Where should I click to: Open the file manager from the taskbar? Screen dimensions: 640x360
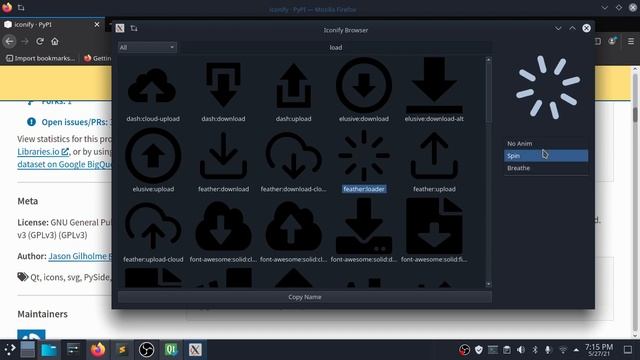point(49,350)
